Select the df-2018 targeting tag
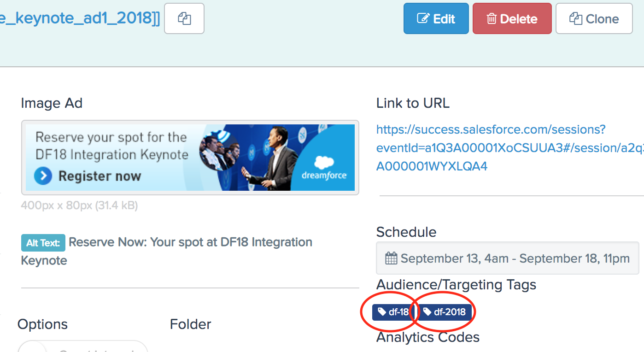 (x=445, y=312)
